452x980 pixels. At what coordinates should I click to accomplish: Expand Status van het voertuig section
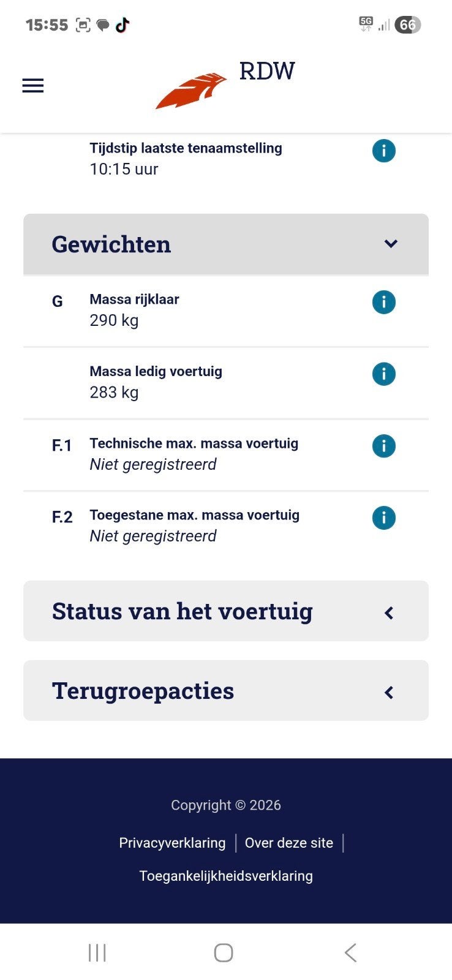coord(226,611)
